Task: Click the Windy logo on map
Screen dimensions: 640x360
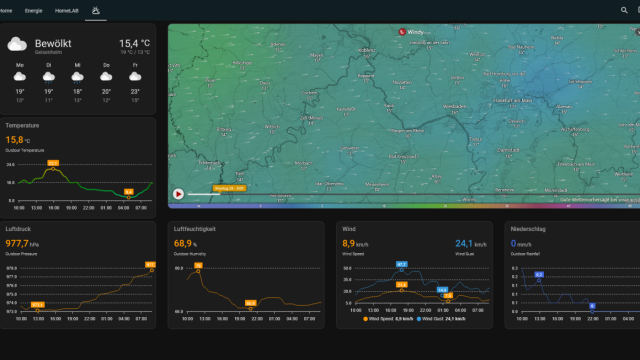Action: point(411,32)
